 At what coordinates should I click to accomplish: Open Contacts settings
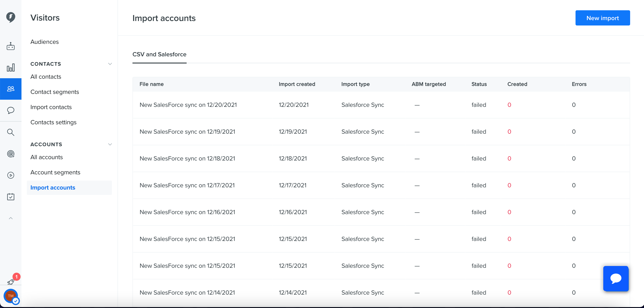[x=53, y=122]
